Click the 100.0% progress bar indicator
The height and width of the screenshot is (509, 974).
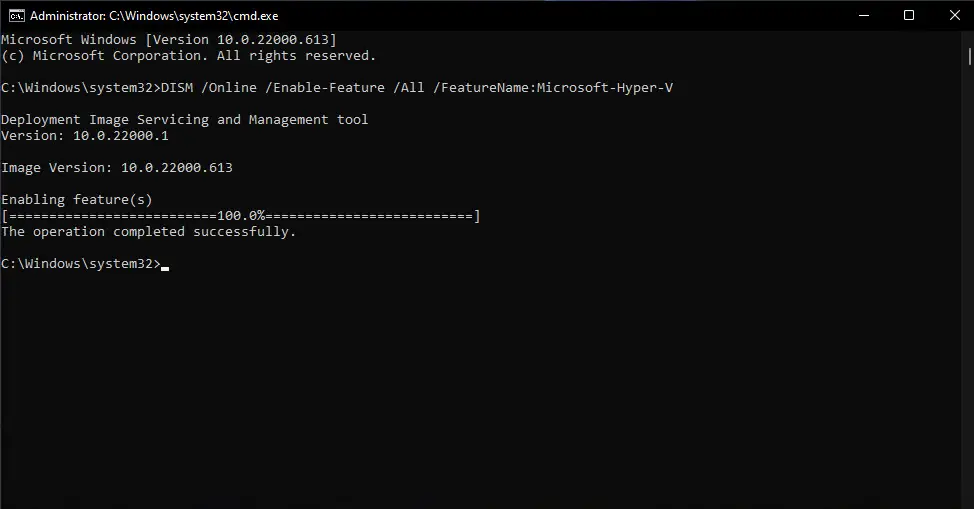(x=241, y=216)
